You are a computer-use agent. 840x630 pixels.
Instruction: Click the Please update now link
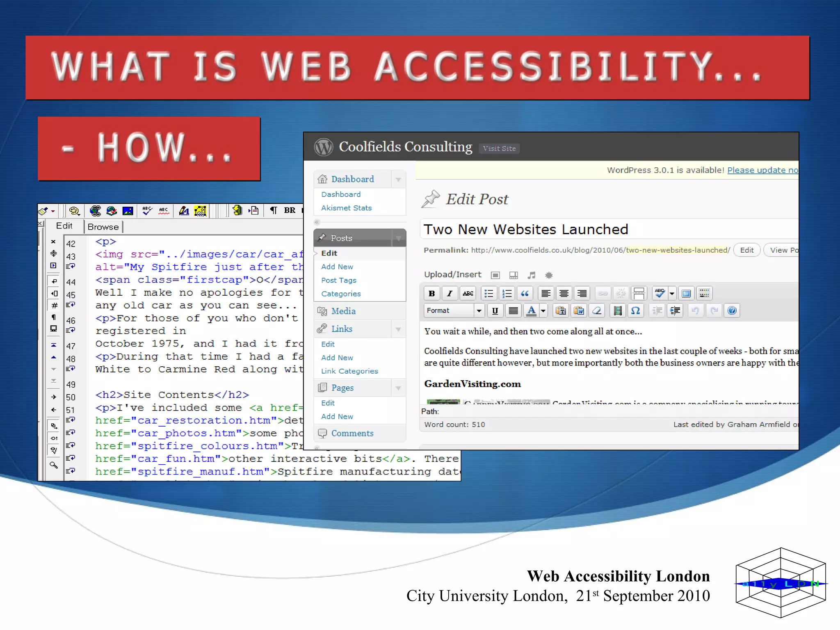click(763, 170)
